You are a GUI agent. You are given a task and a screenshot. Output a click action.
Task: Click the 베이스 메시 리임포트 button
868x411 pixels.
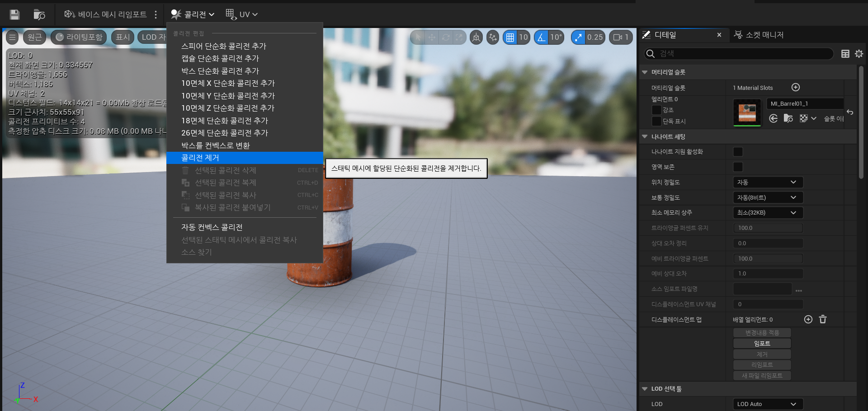pos(105,14)
